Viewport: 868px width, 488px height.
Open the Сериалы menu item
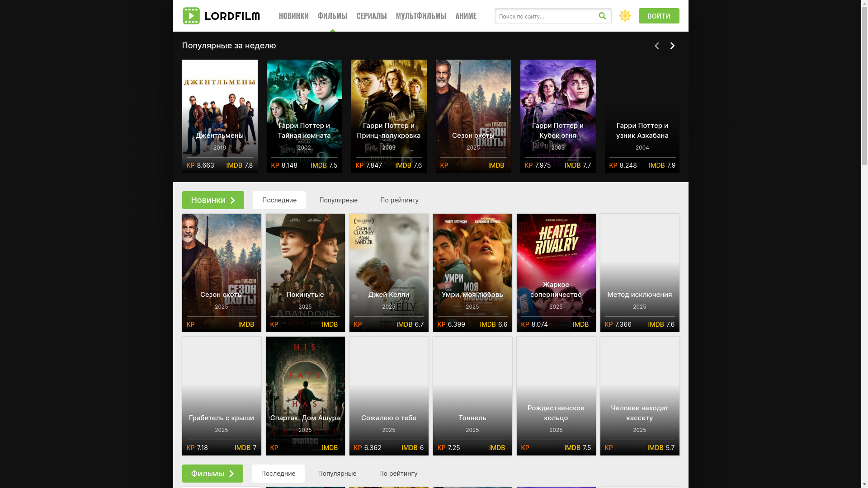pyautogui.click(x=371, y=16)
